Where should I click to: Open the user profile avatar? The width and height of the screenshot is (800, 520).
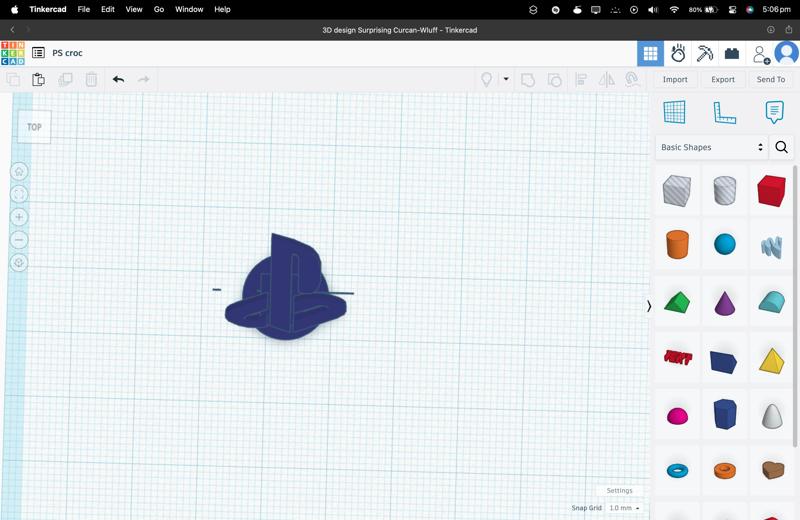(786, 53)
